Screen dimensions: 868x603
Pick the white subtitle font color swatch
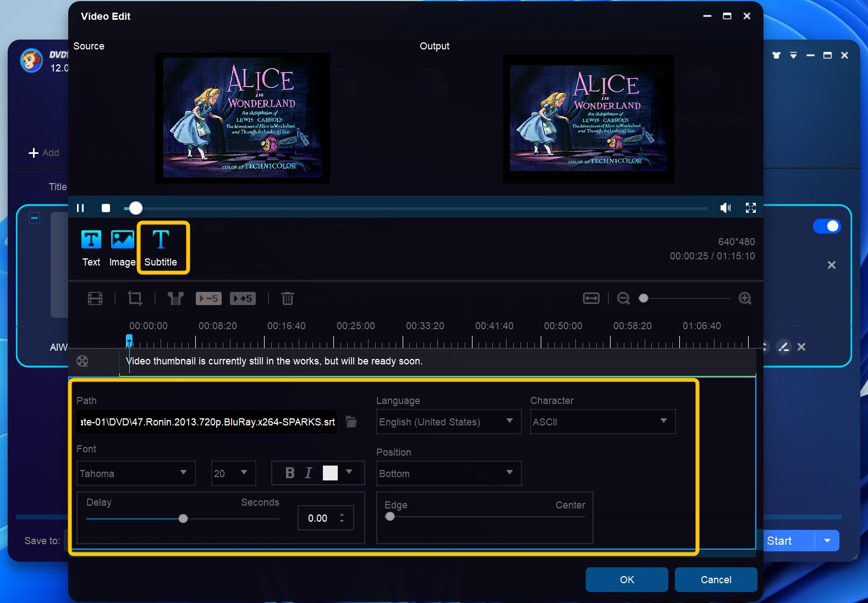[330, 473]
